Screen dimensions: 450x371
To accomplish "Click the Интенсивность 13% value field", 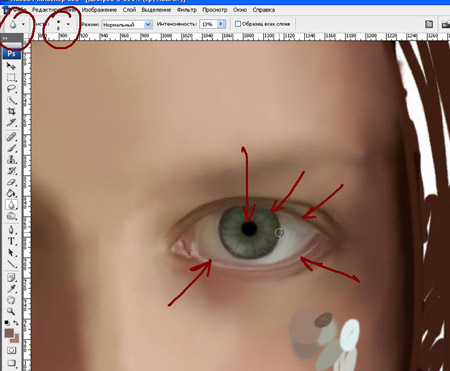I will [208, 24].
